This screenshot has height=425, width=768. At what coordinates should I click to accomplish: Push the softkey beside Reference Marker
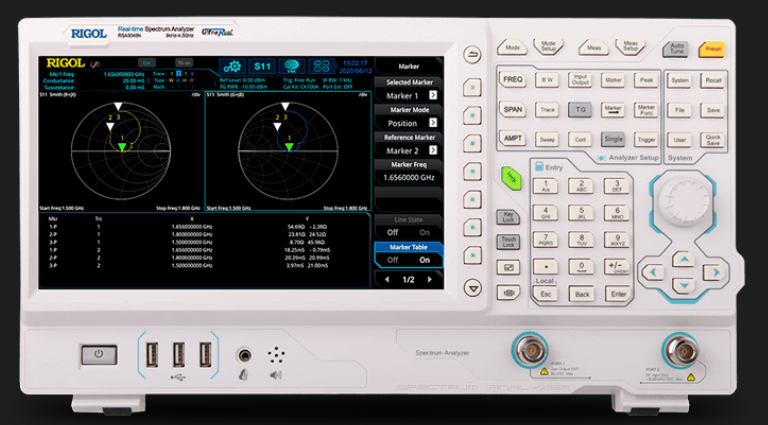472,143
